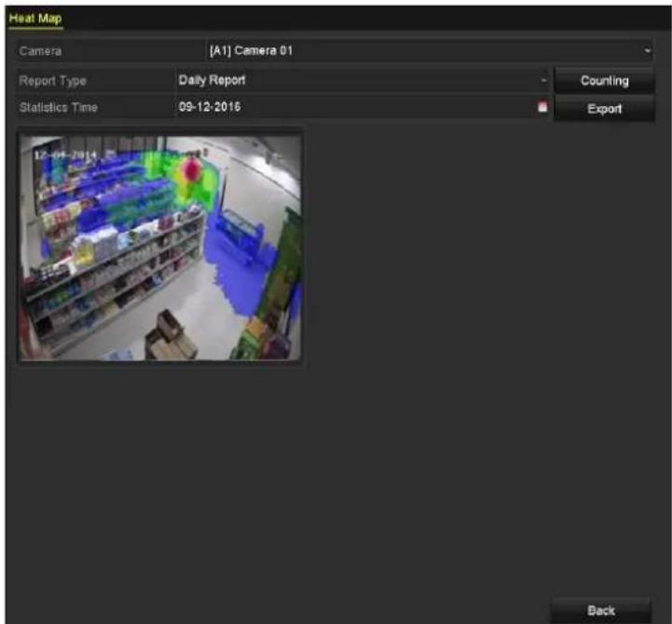672x624 pixels.
Task: Click the calendar icon beside Statistics Time
Action: click(x=542, y=107)
